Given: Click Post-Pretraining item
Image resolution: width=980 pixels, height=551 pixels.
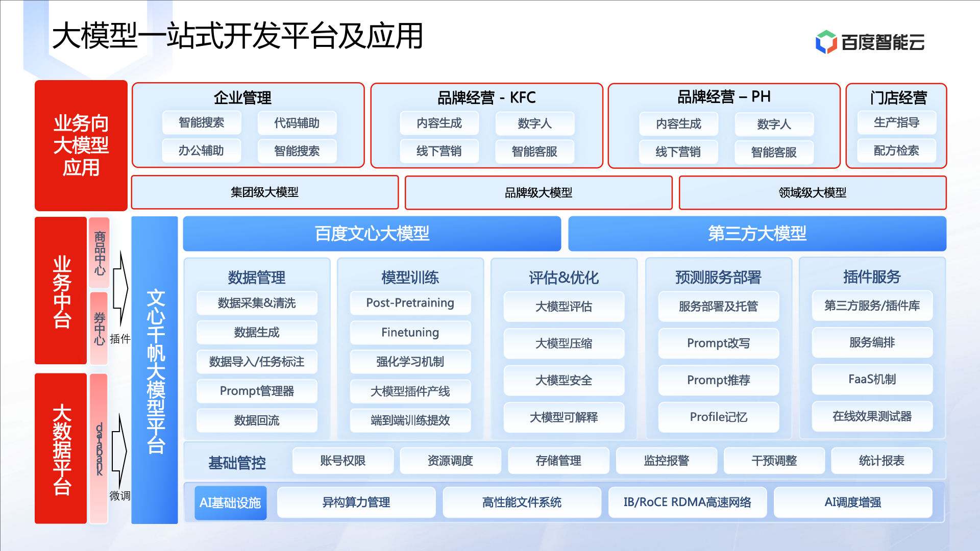Looking at the screenshot, I should (x=410, y=303).
